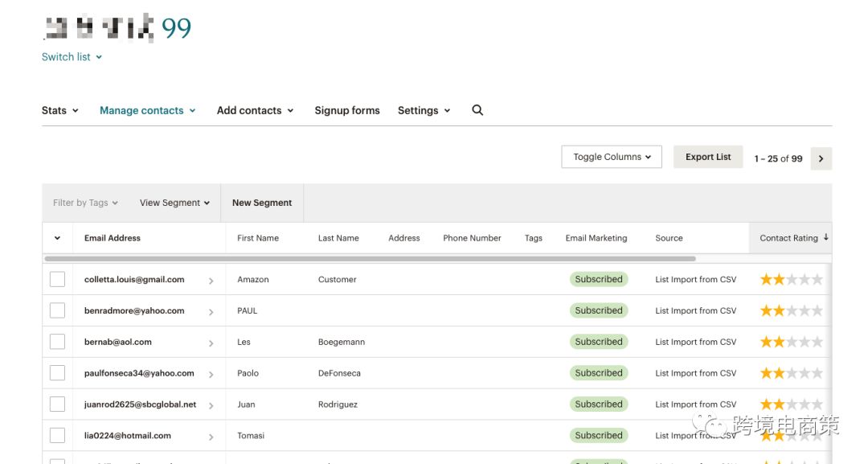Open the lia0224@hotmail.com contact link
Image resolution: width=868 pixels, height=464 pixels.
(128, 436)
